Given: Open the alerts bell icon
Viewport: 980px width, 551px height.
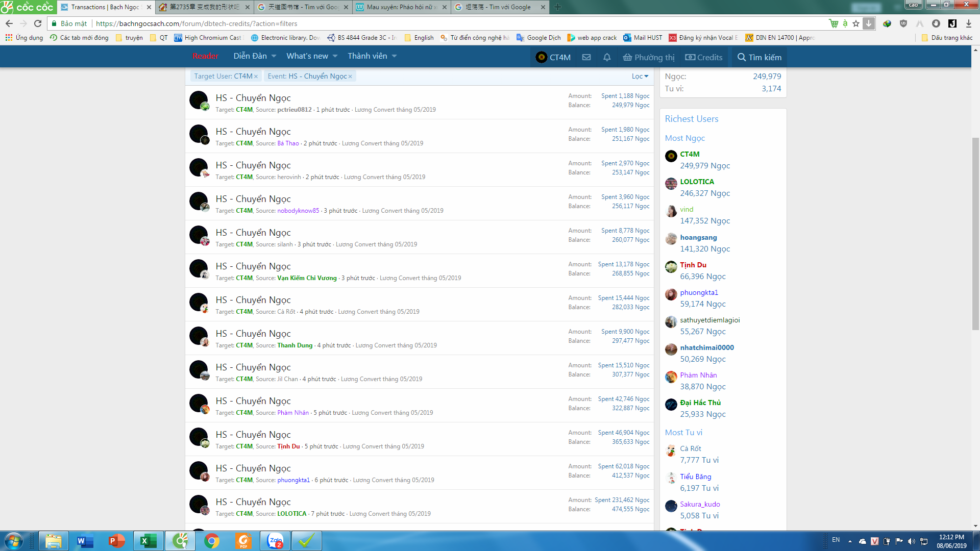Looking at the screenshot, I should click(607, 57).
